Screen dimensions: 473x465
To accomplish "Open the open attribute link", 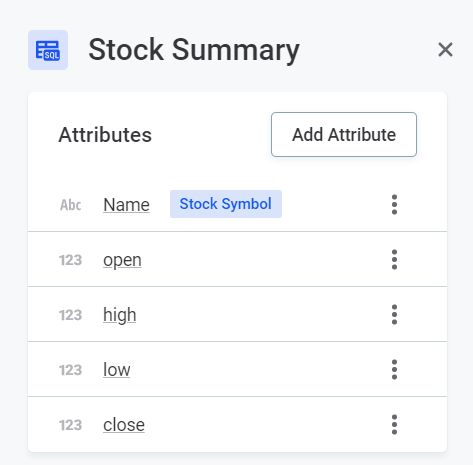I will click(122, 260).
